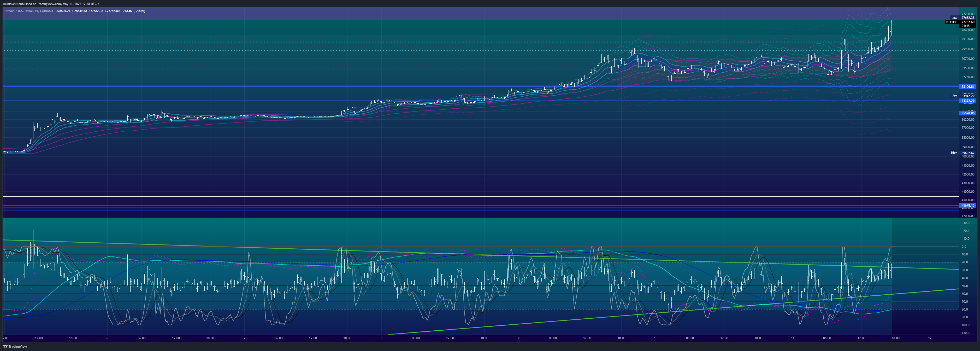Click the high value H28839.48 in legend

(80, 11)
